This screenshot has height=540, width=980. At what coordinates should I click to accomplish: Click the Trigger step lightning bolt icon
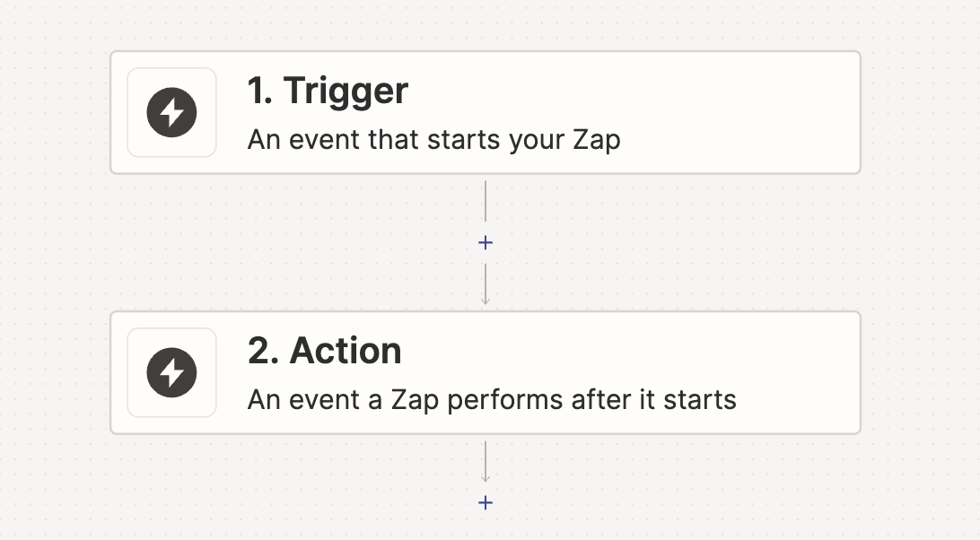pyautogui.click(x=171, y=113)
